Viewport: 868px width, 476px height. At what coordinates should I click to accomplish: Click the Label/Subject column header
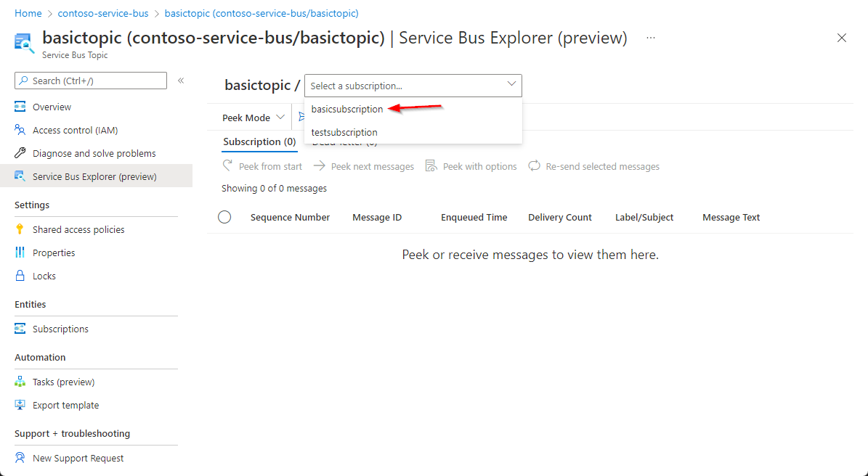tap(644, 217)
